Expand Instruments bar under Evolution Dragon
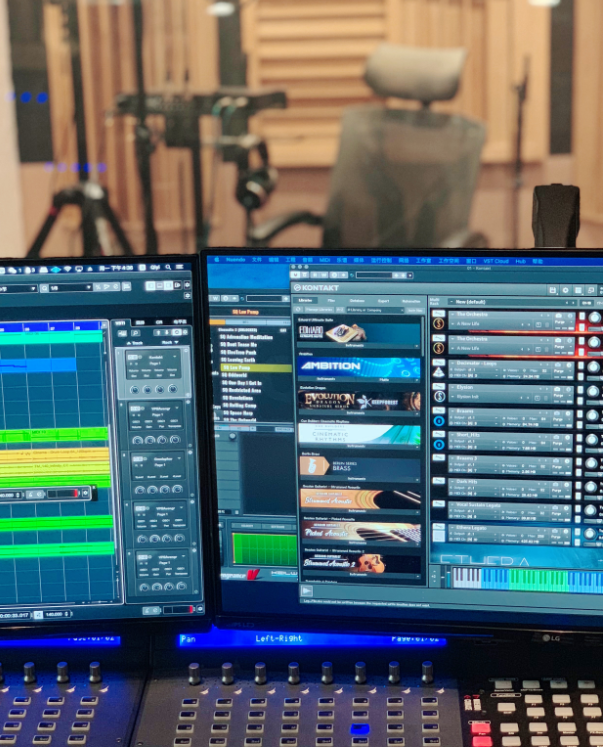Image resolution: width=603 pixels, height=747 pixels. point(359,413)
